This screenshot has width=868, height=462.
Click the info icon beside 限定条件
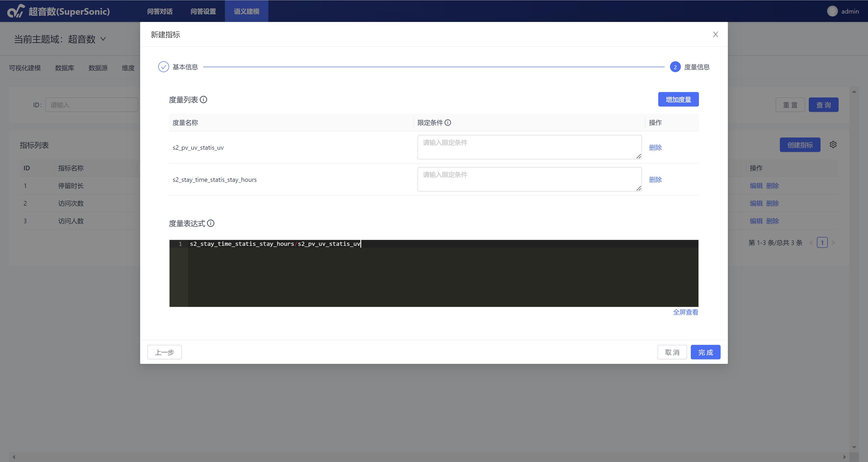pos(448,123)
